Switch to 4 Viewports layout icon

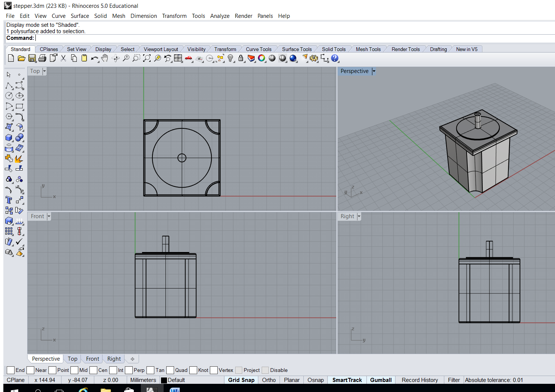(178, 58)
